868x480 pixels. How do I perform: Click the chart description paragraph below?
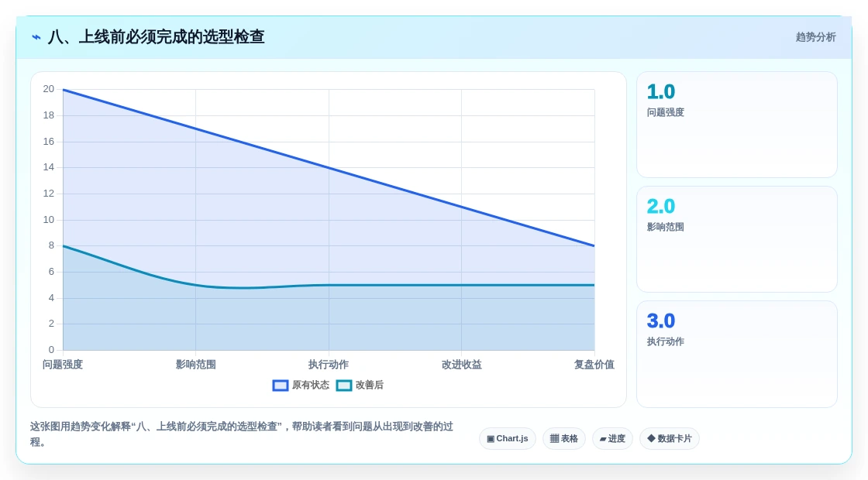click(x=241, y=434)
